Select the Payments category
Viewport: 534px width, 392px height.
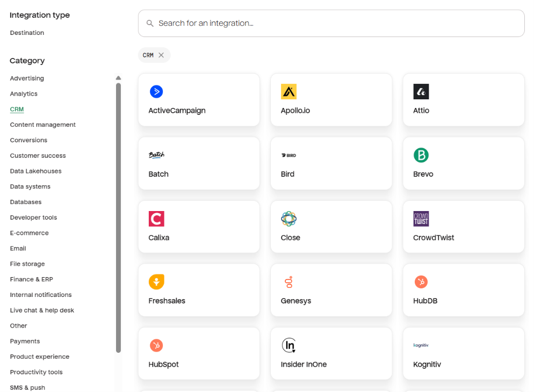pos(25,342)
